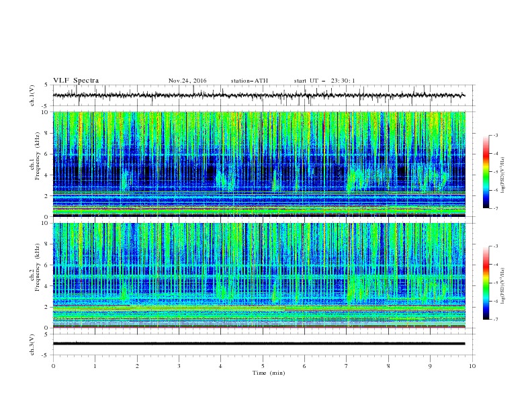The height and width of the screenshot is (411, 532).
Task: Click the ch.1 spectrogram panel
Action: click(259, 164)
